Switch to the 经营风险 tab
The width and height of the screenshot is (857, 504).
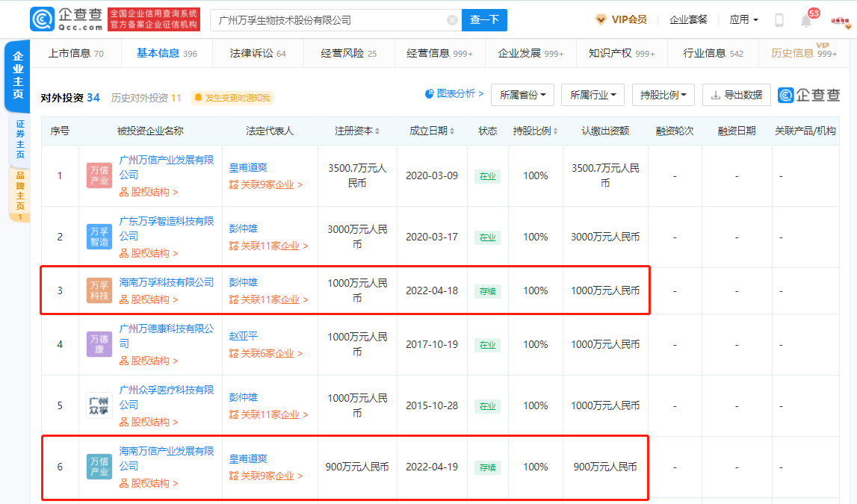[349, 53]
